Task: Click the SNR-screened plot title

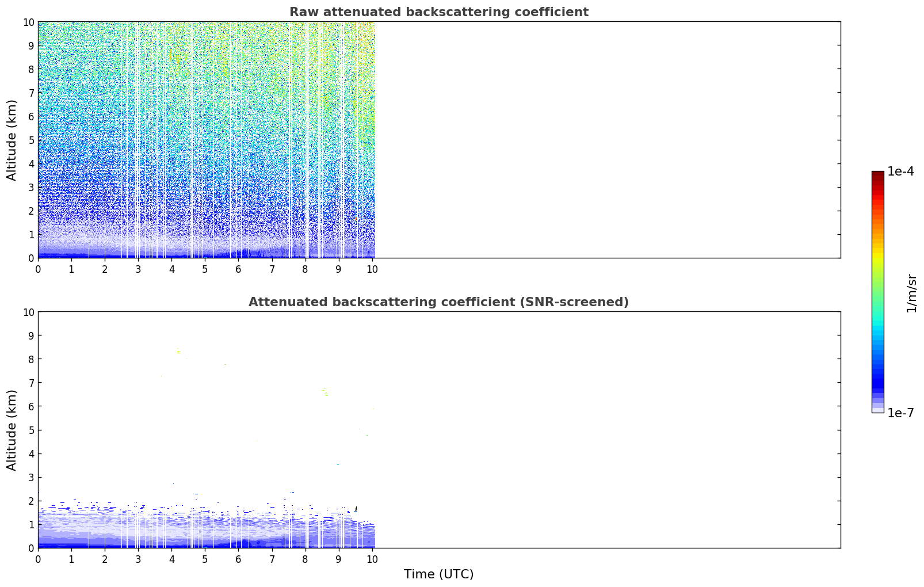Action: 438,302
